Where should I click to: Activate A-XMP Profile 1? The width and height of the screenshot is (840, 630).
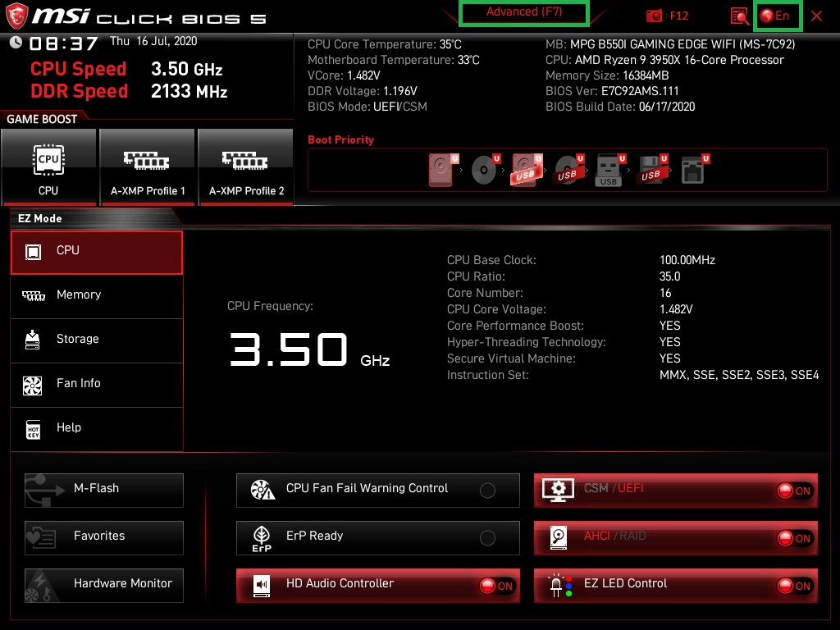(148, 167)
